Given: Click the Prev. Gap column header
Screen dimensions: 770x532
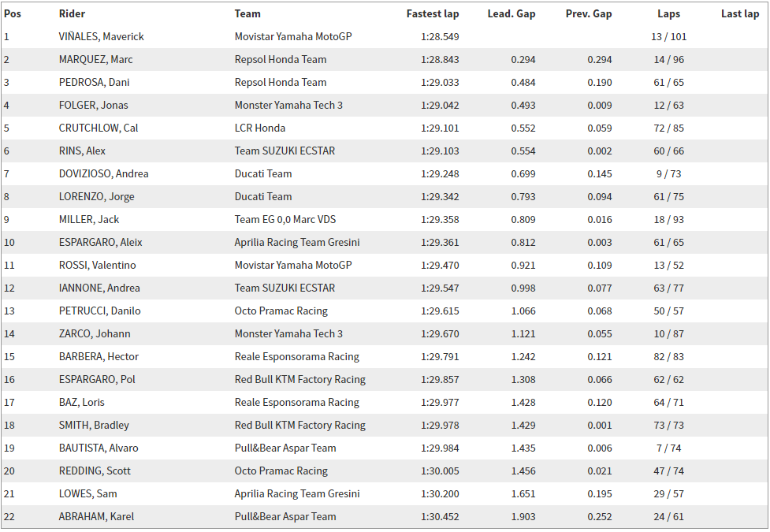Looking at the screenshot, I should 589,13.
